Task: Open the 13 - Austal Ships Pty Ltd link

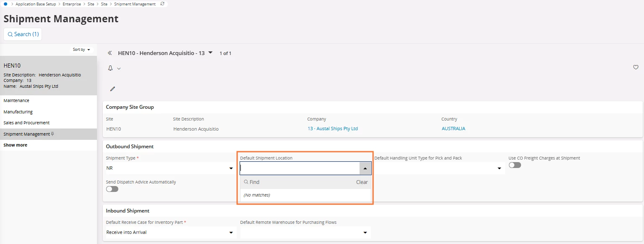Action: click(332, 129)
